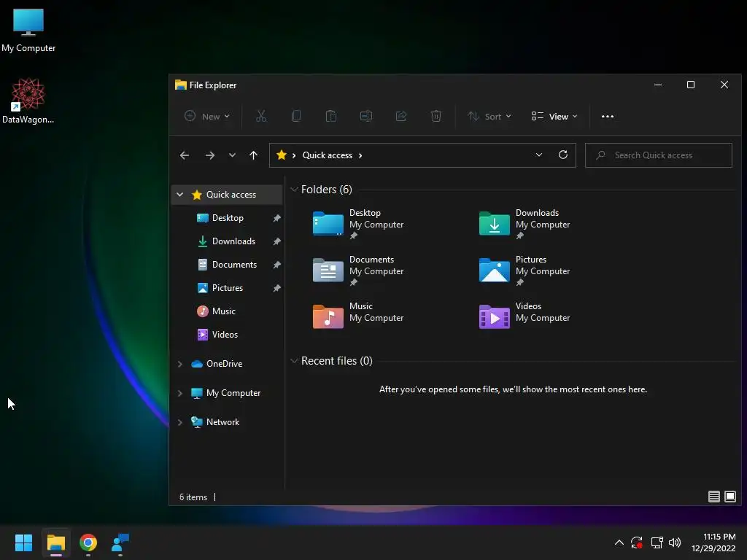The image size is (747, 560).
Task: Go up one level with up arrow
Action: tap(253, 155)
